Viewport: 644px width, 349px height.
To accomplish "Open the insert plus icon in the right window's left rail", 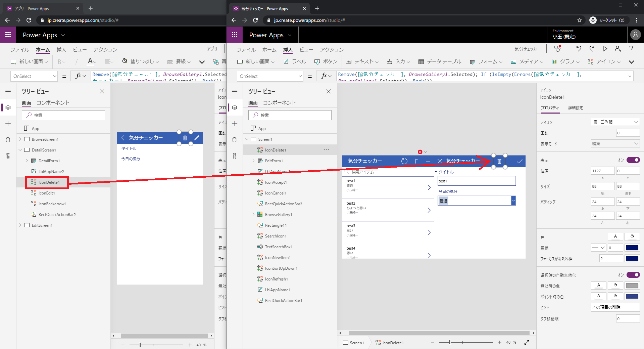I will click(235, 124).
